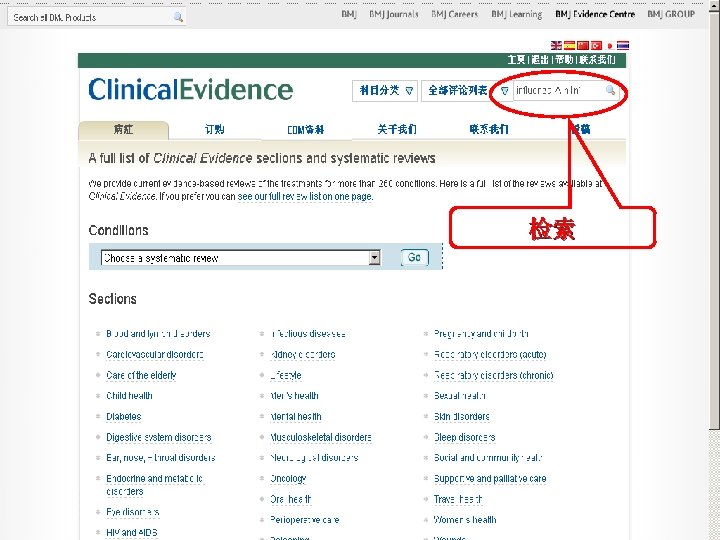
Task: Open BMJ Journals in top bar
Action: [x=394, y=14]
